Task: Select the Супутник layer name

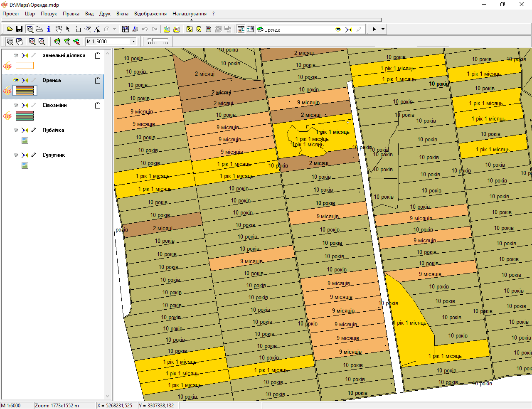Action: click(x=54, y=155)
